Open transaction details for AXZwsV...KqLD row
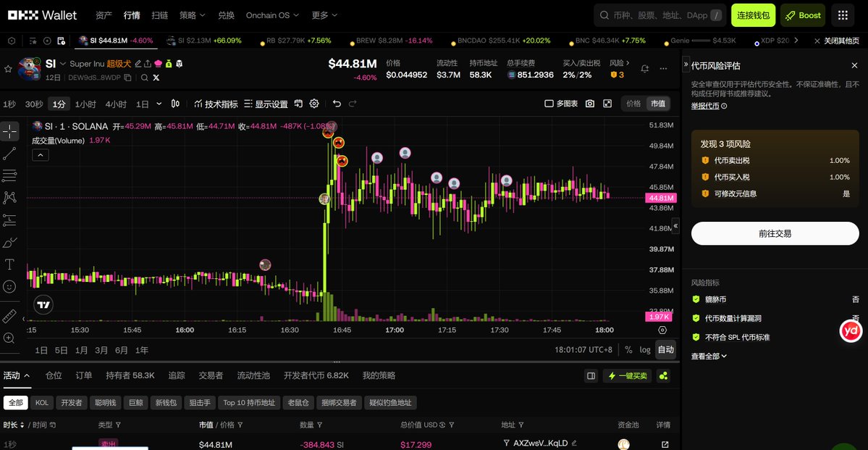This screenshot has height=450, width=868. click(665, 444)
